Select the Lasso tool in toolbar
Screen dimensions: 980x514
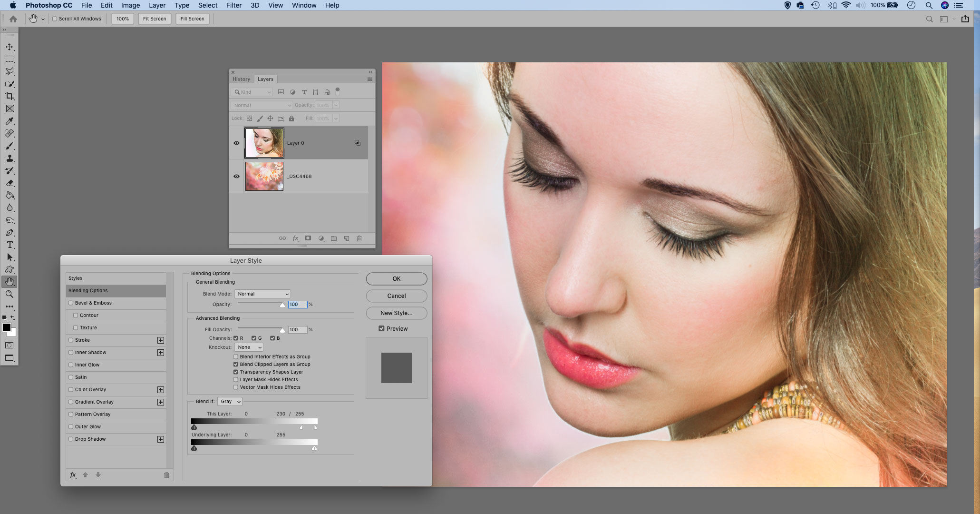pyautogui.click(x=10, y=71)
